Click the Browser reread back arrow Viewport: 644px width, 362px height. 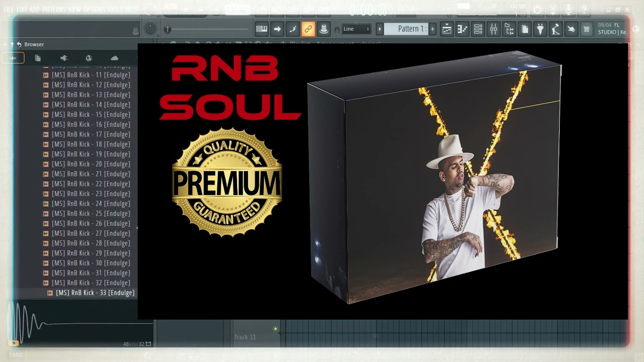pos(19,44)
